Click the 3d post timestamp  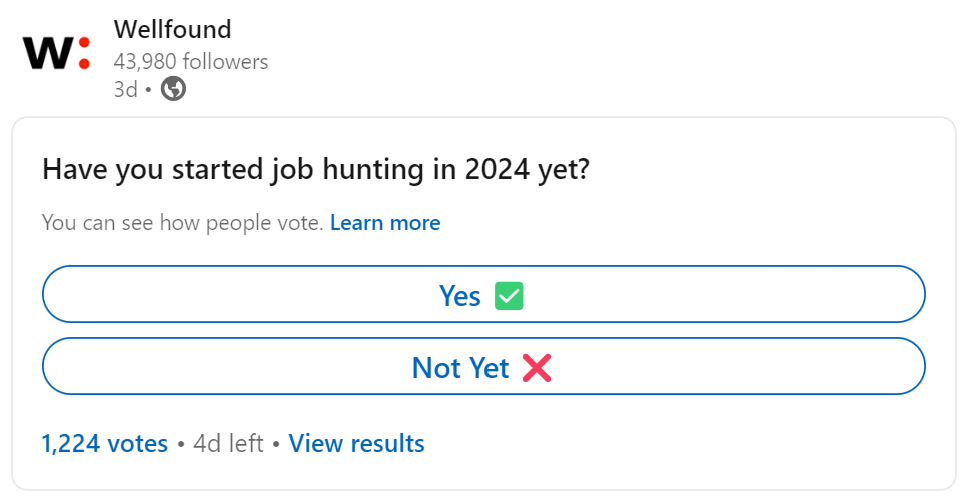[x=125, y=89]
